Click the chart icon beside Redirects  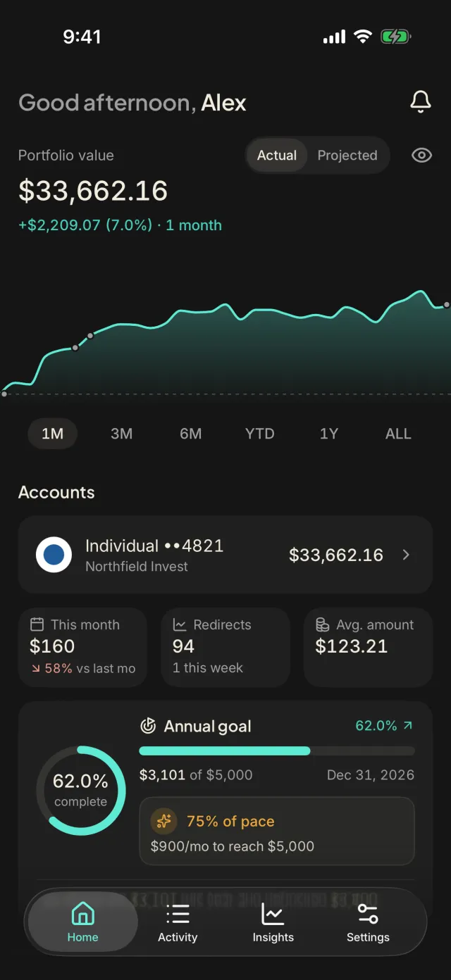(180, 624)
